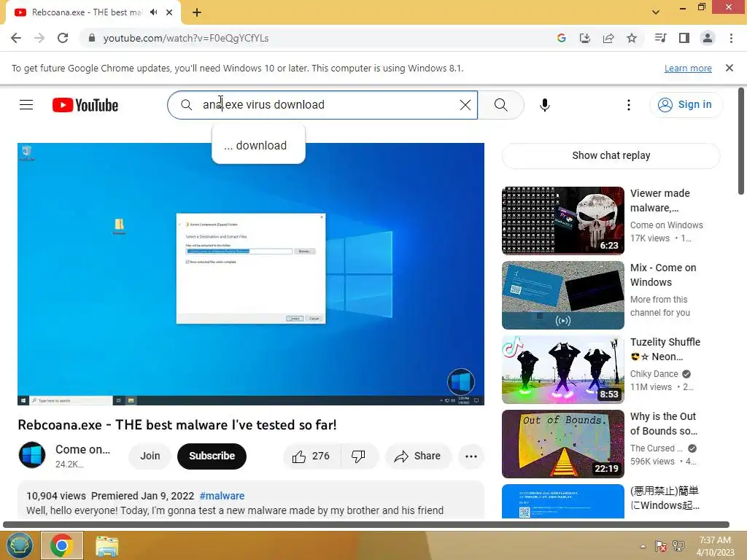
Task: Open the Japanese Windows video thumbnail
Action: pos(563,501)
